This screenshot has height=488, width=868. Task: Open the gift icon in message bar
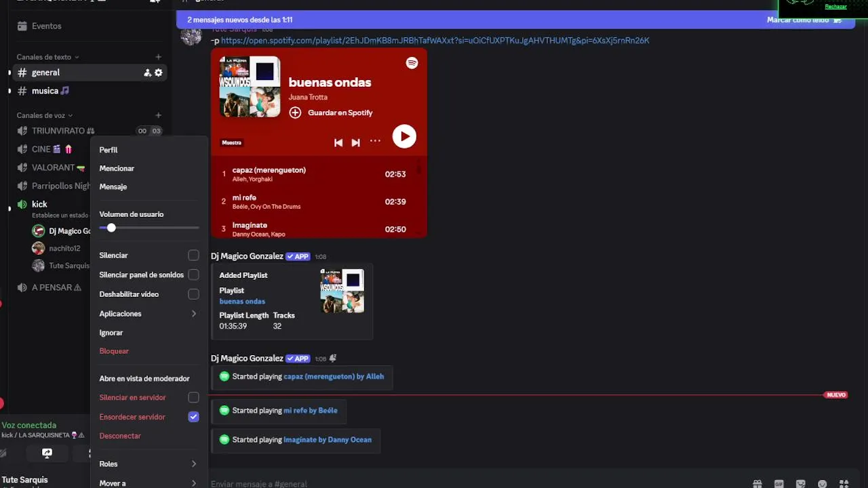pos(757,484)
